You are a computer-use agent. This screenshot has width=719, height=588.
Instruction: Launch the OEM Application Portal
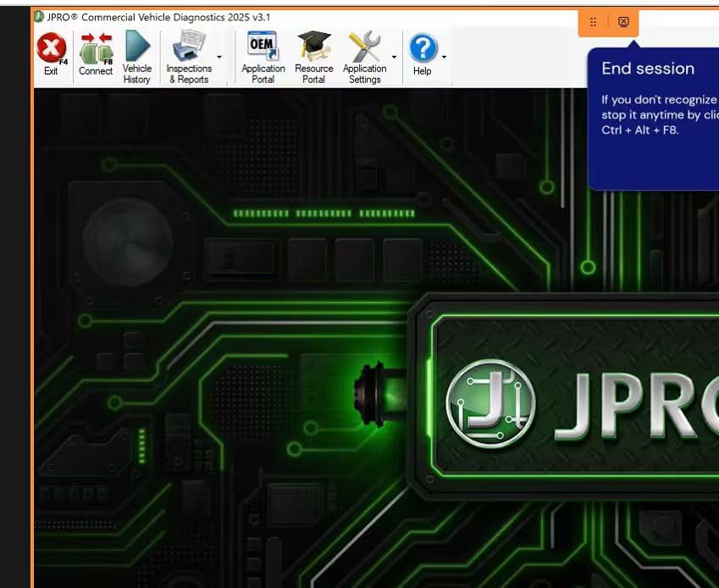[263, 47]
